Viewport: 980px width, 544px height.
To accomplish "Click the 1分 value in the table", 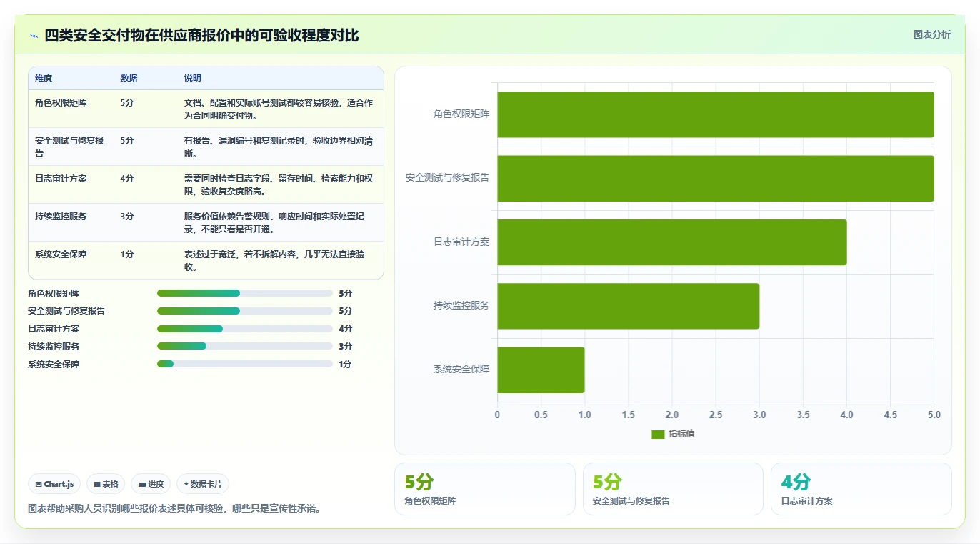I will pyautogui.click(x=127, y=254).
